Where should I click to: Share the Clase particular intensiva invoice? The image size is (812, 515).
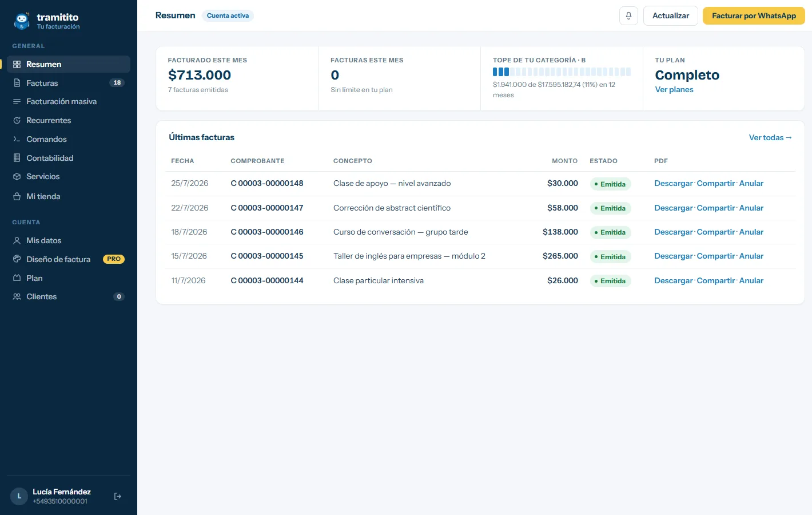tap(716, 280)
